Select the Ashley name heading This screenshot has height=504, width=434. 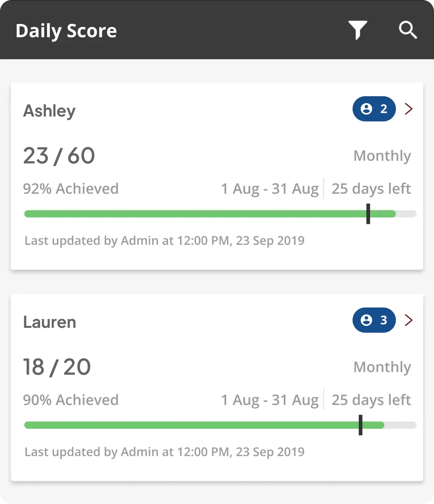point(49,111)
